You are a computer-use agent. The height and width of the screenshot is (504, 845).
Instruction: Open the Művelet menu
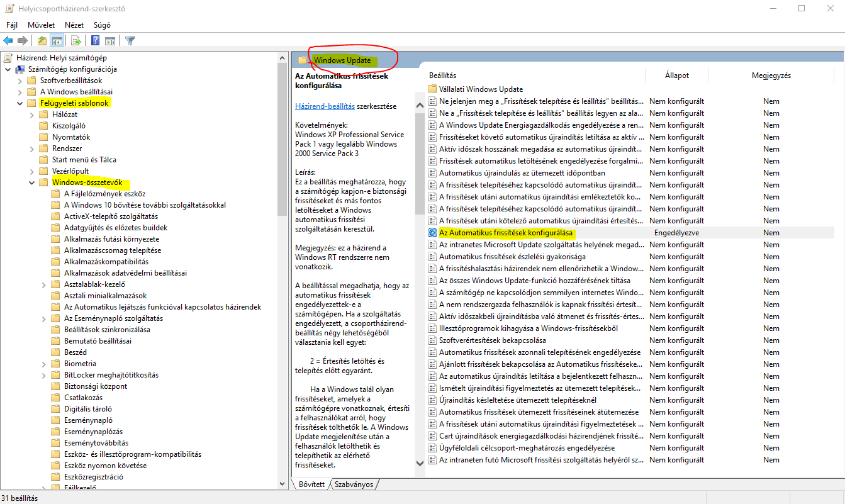(x=42, y=25)
